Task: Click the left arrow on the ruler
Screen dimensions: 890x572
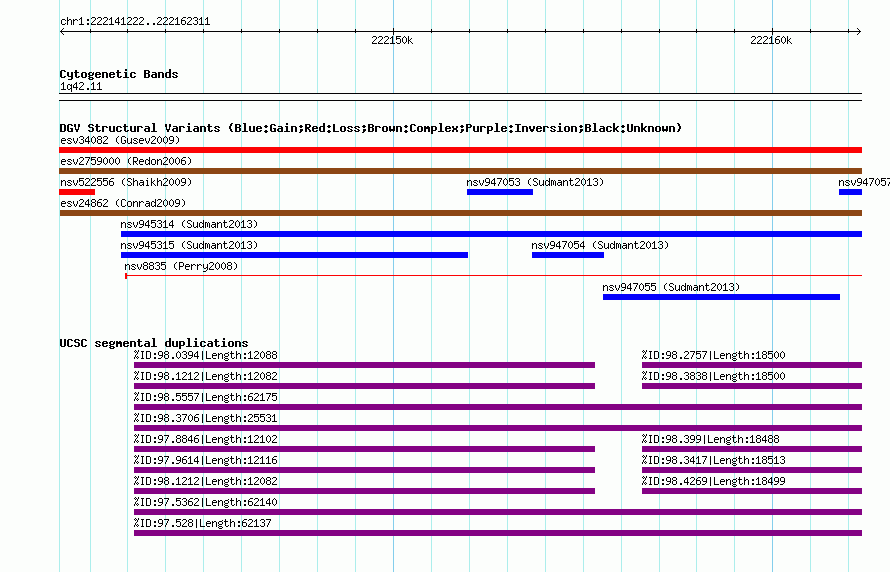Action: [x=62, y=32]
